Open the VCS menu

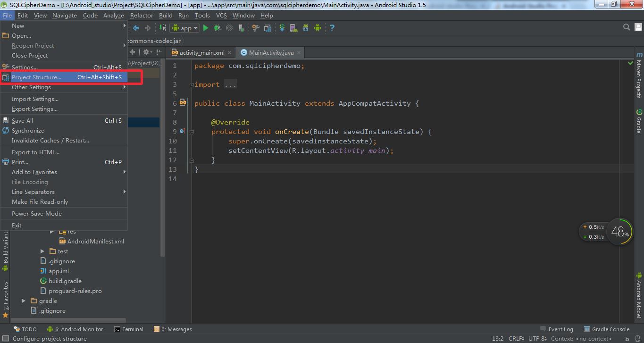click(221, 15)
